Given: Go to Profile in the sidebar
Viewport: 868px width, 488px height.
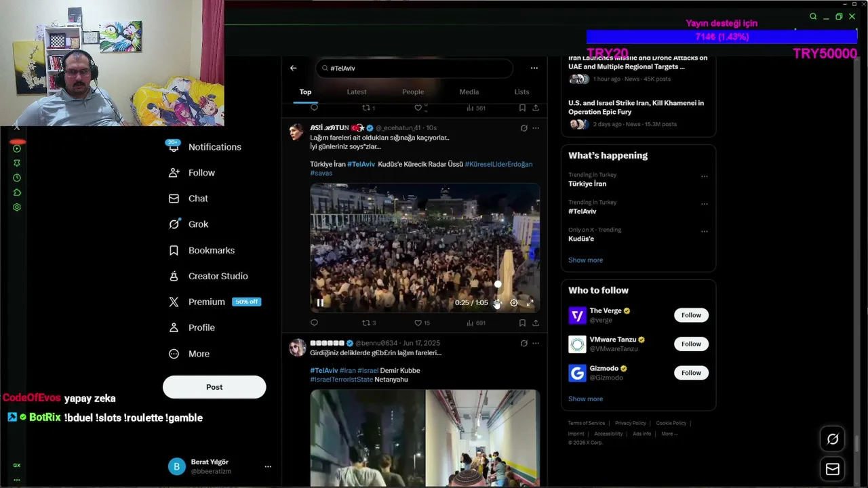Looking at the screenshot, I should coord(192,327).
